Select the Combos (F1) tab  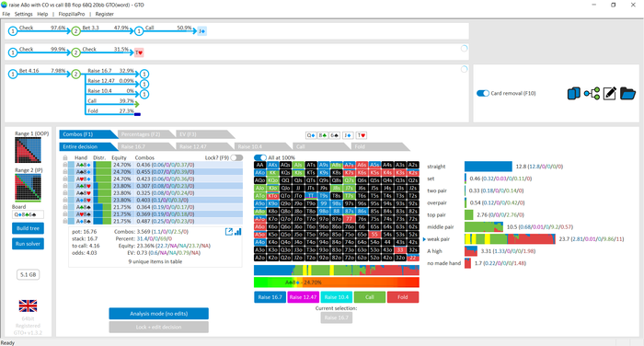coord(86,134)
